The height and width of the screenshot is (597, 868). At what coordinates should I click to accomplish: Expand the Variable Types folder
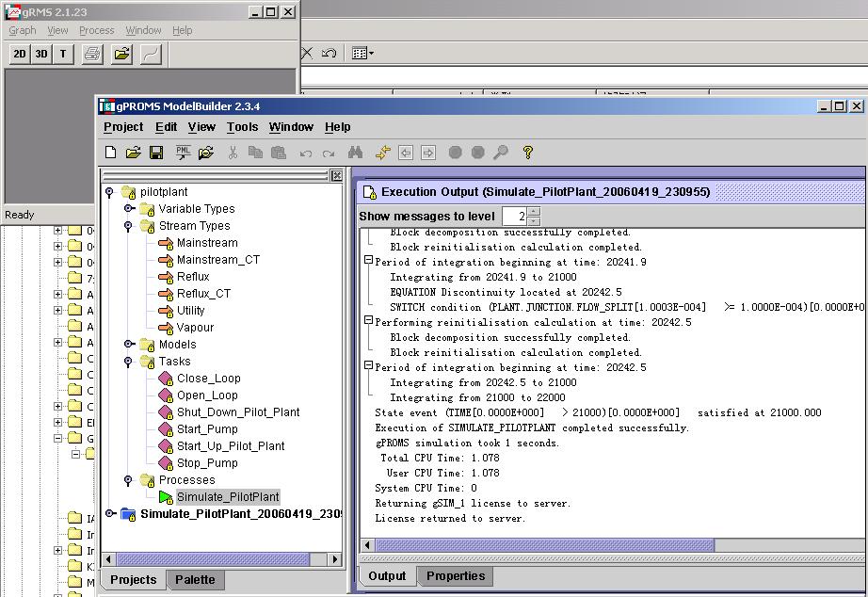click(x=129, y=208)
